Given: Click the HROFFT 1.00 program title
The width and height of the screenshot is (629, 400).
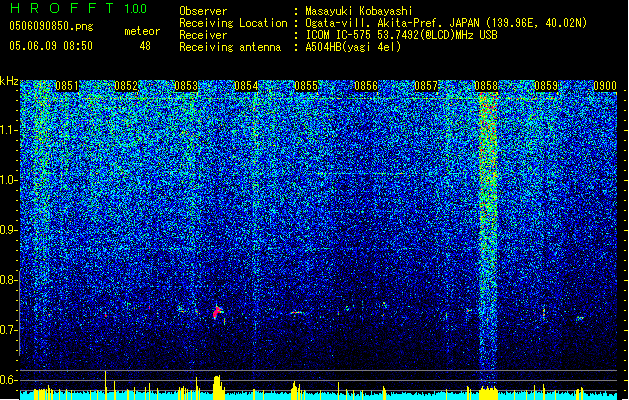Looking at the screenshot, I should click(79, 8).
